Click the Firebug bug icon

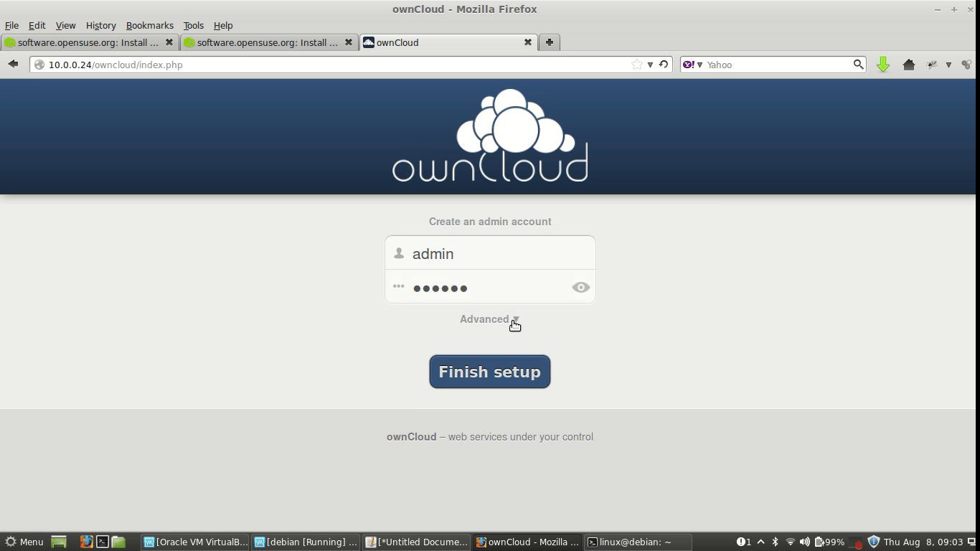(x=932, y=65)
